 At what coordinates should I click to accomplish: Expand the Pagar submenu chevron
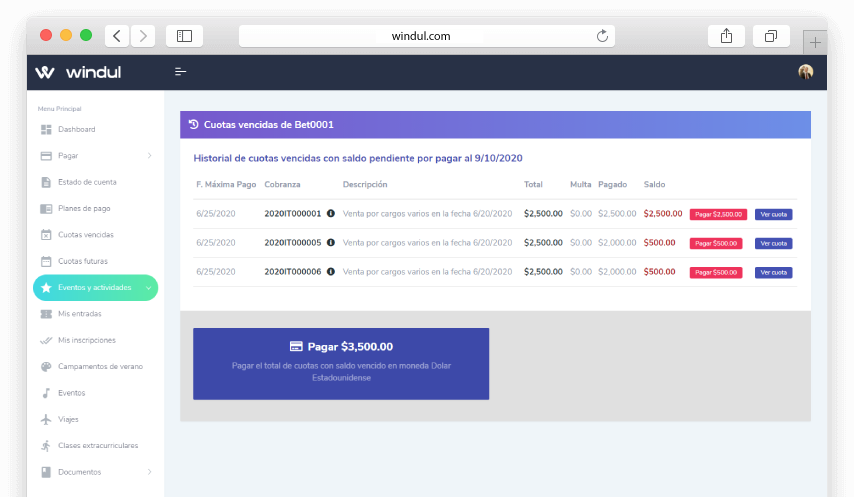[x=149, y=156]
